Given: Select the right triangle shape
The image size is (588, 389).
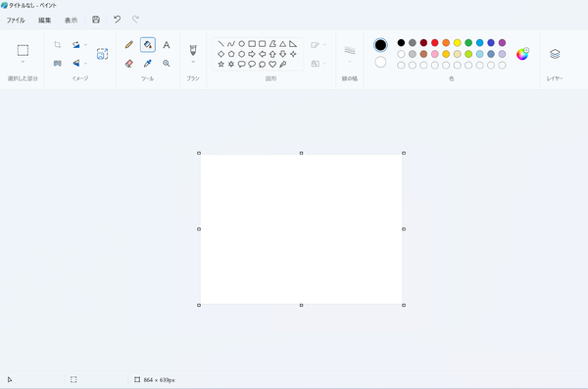Looking at the screenshot, I should (x=293, y=44).
